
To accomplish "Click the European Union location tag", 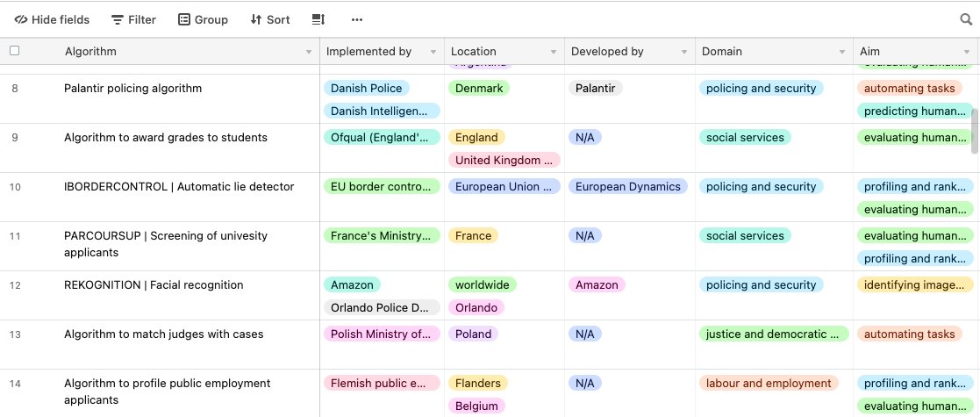I will coord(504,186).
